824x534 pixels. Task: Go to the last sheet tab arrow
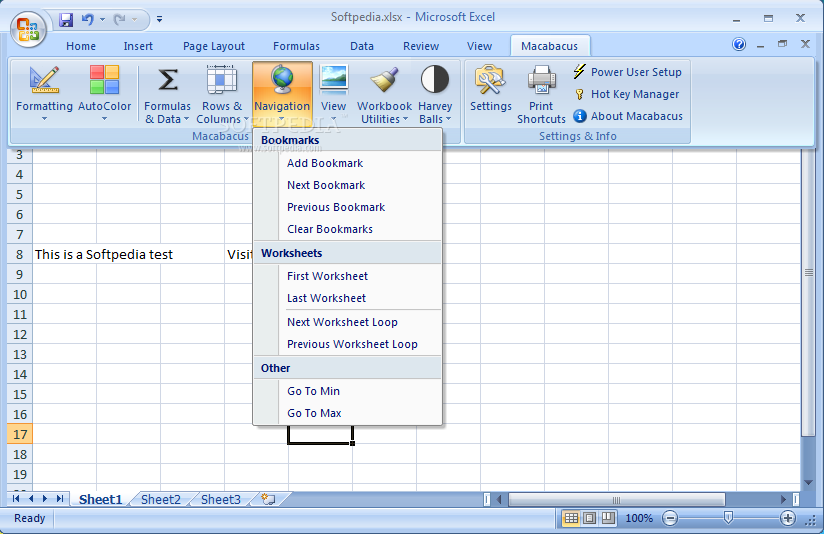tap(60, 499)
